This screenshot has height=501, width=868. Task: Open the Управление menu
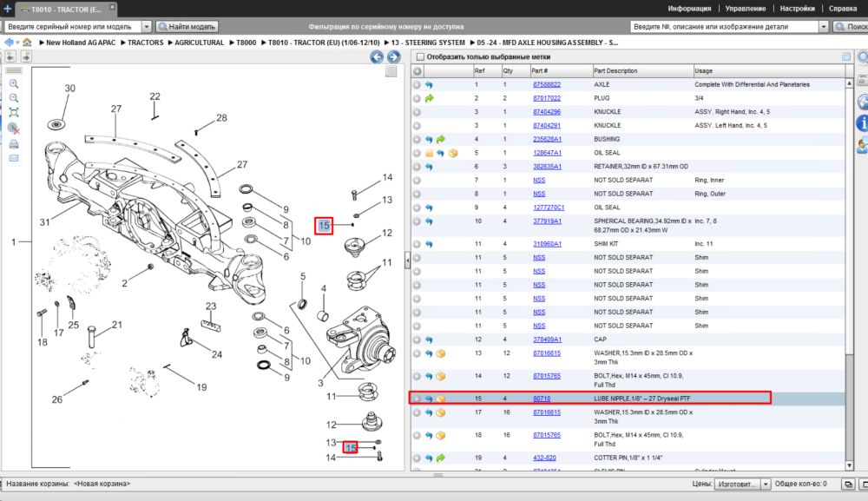745,9
